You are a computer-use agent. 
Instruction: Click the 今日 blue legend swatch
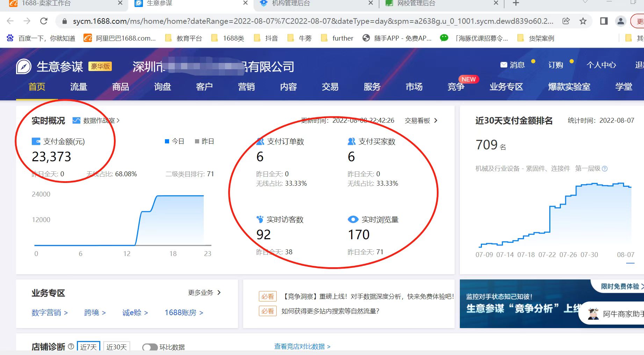click(167, 141)
